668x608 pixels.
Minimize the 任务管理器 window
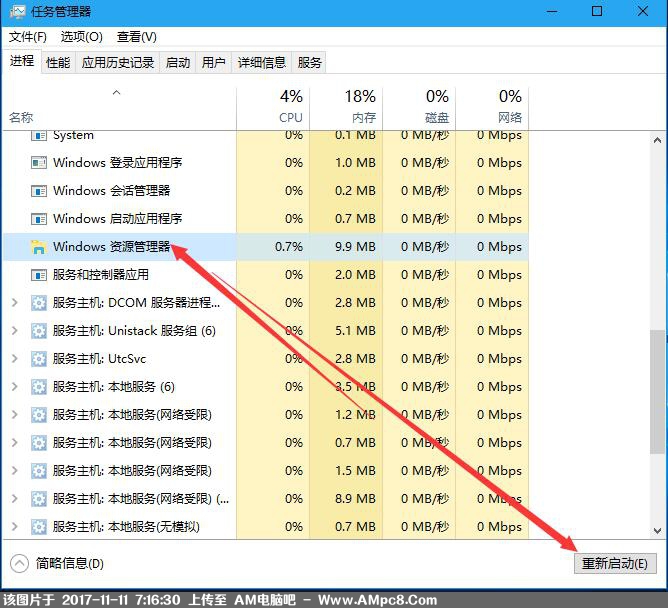(552, 12)
